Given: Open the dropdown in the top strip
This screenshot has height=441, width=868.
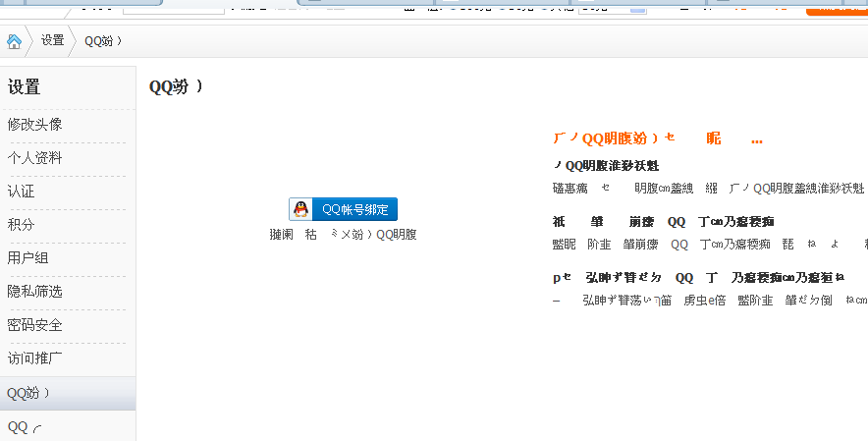Looking at the screenshot, I should coord(613,7).
